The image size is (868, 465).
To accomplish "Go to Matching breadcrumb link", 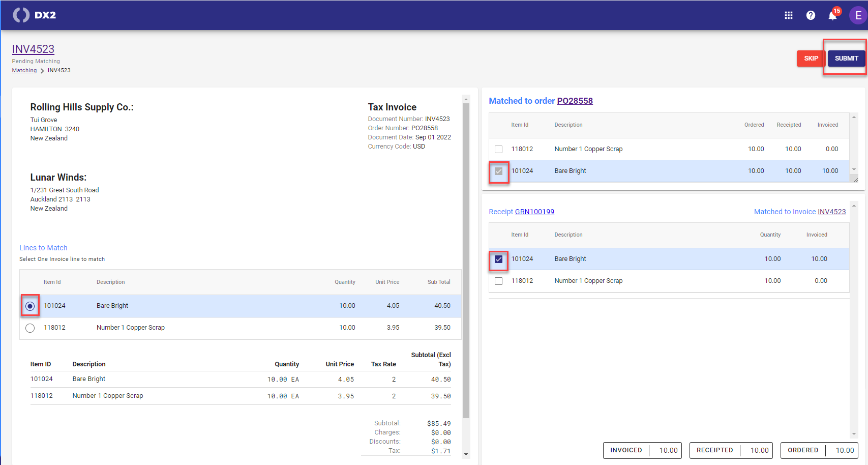I will [24, 71].
